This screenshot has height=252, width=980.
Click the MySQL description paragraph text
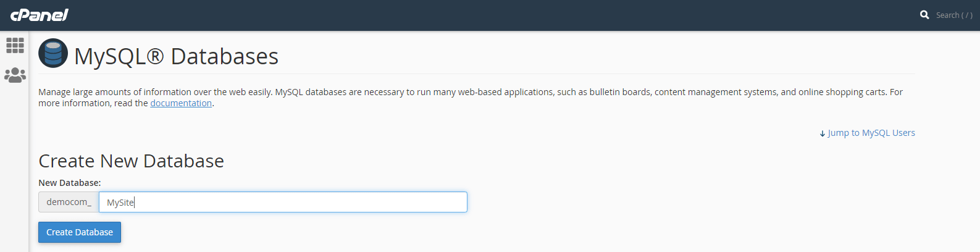point(432,92)
